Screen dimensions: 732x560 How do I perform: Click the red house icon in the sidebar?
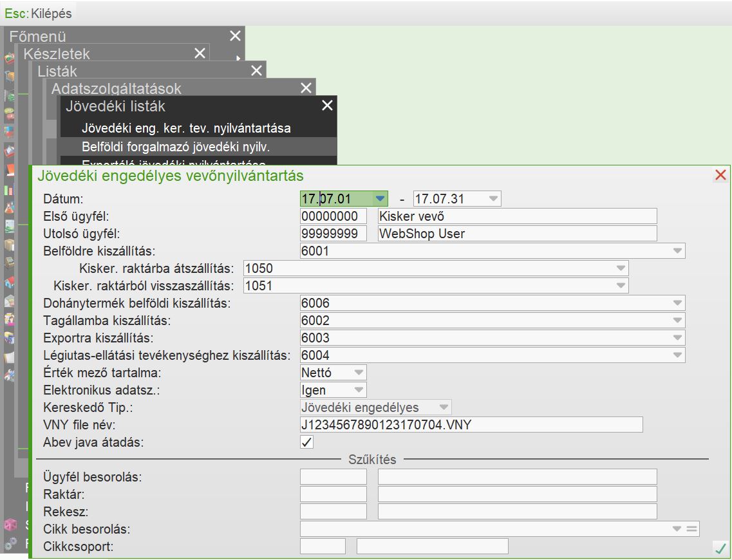coord(9,283)
